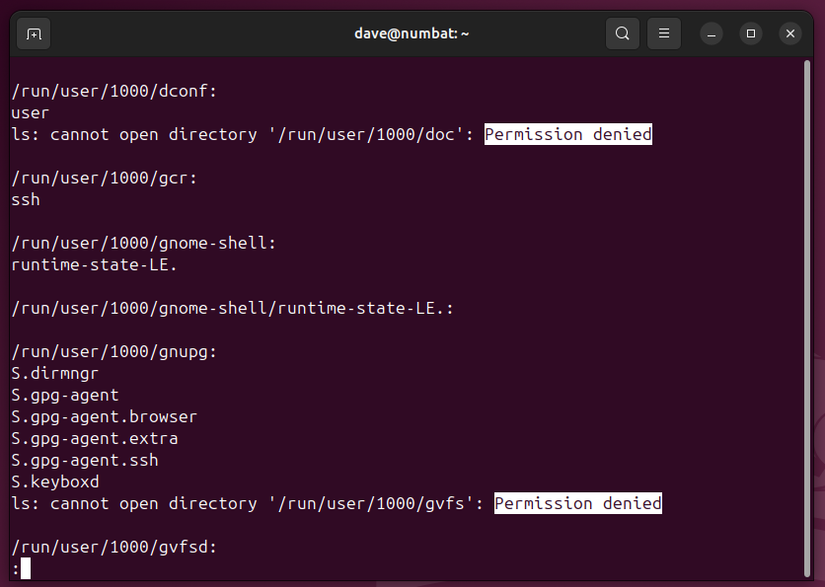
Task: Click the /run/user/1000/gcr: line
Action: coord(104,178)
